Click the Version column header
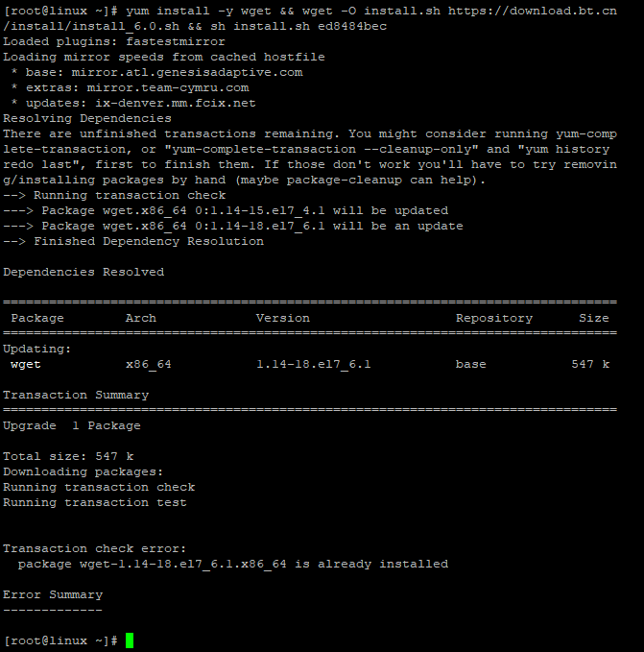644x652 pixels. pos(282,318)
